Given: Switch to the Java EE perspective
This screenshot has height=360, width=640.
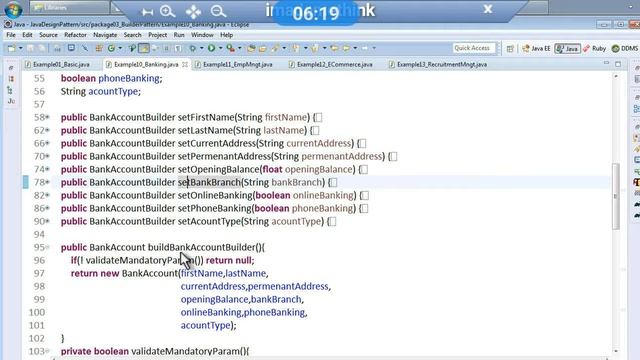Looking at the screenshot, I should point(536,49).
